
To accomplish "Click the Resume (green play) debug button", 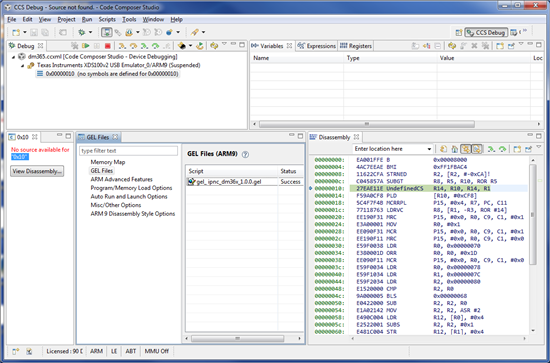I will tap(85, 46).
